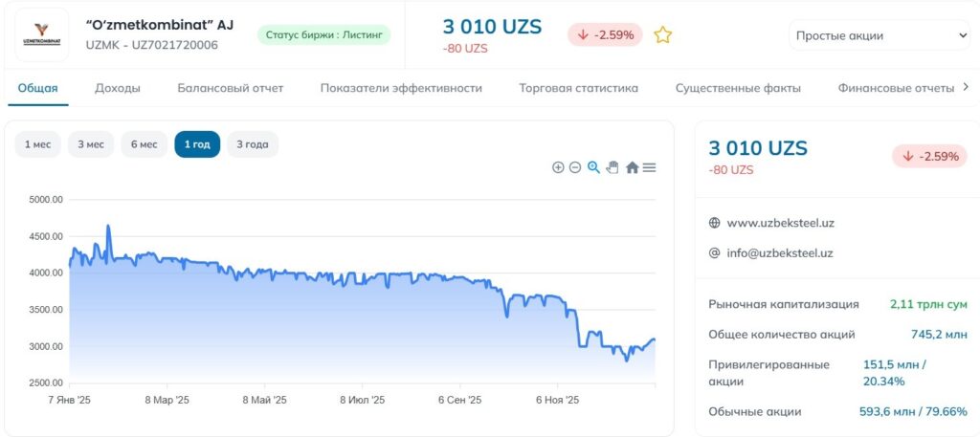This screenshot has height=437, width=980.
Task: Select the 3 мес period toggle
Action: point(91,144)
